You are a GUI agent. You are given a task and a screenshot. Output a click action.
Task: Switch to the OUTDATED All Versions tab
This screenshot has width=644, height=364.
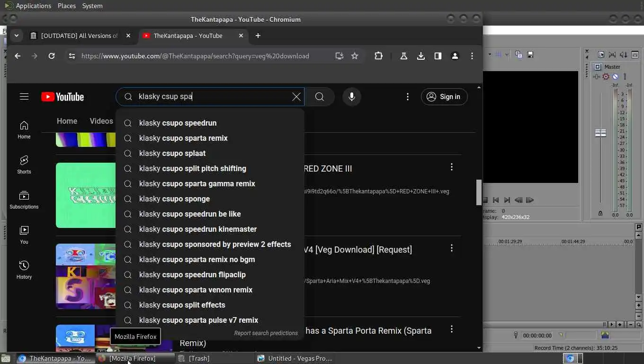(x=81, y=36)
